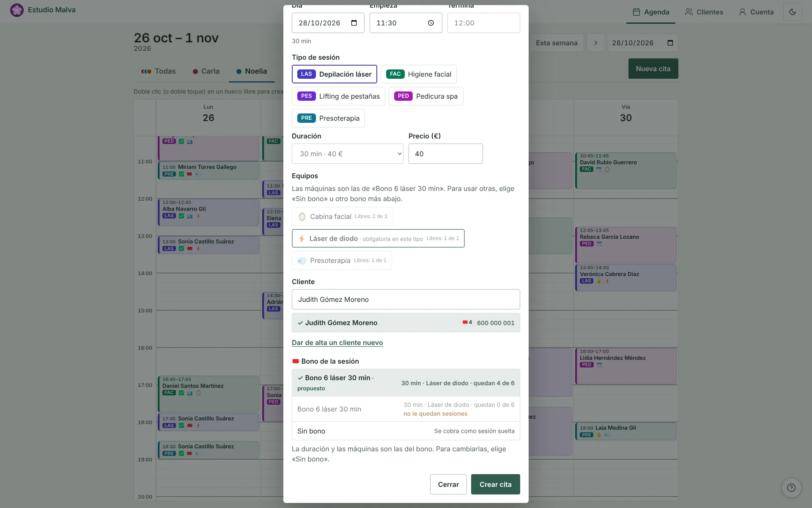Toggle Láser de diodo equipment
Screen dimensions: 812x508
(378, 238)
